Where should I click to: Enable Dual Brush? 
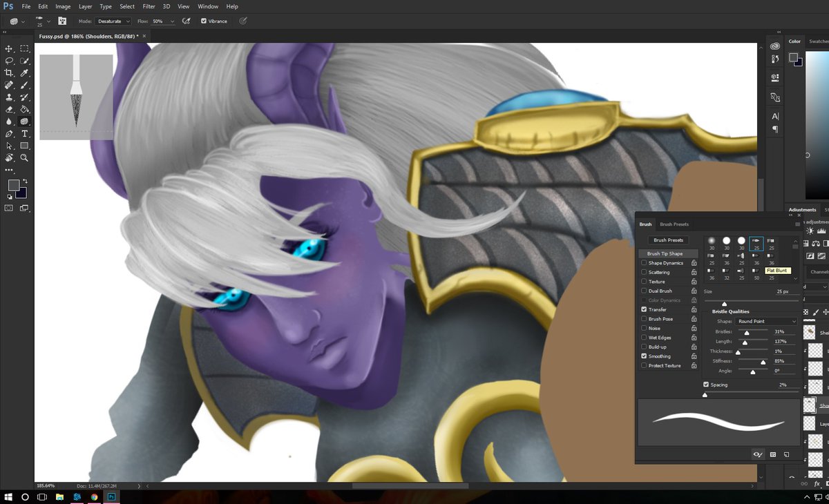click(645, 291)
